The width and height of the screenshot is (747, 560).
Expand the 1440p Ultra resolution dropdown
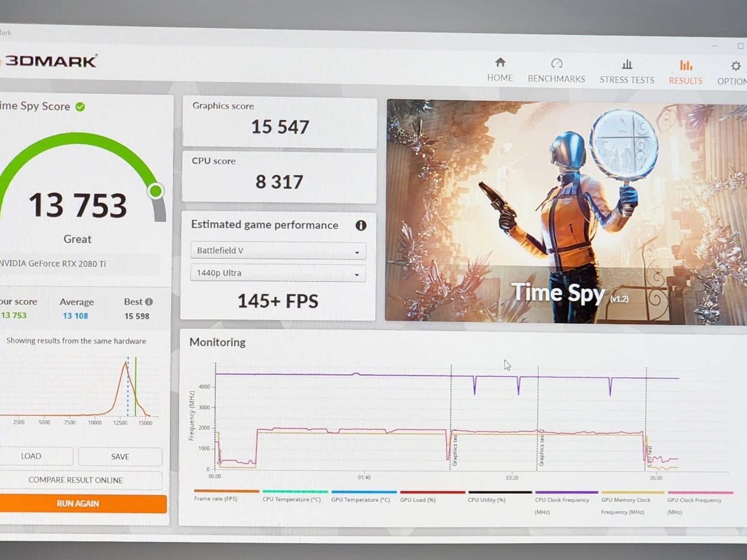point(278,273)
